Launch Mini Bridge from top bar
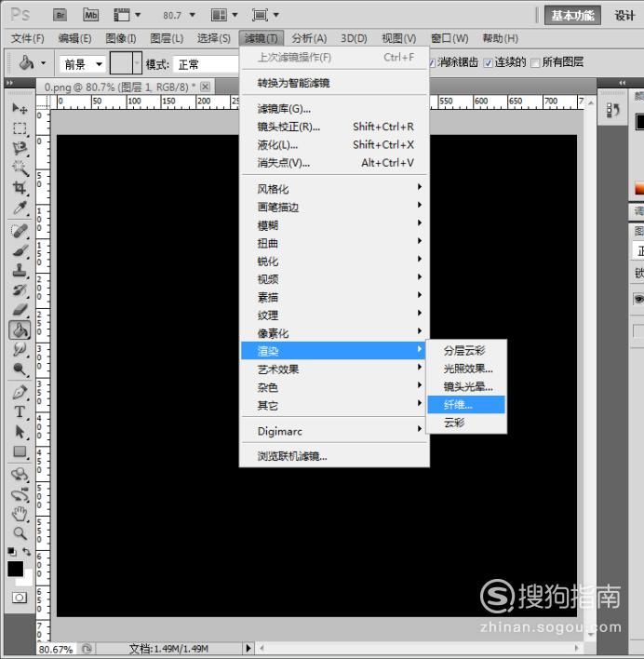This screenshot has height=659, width=644. (91, 16)
